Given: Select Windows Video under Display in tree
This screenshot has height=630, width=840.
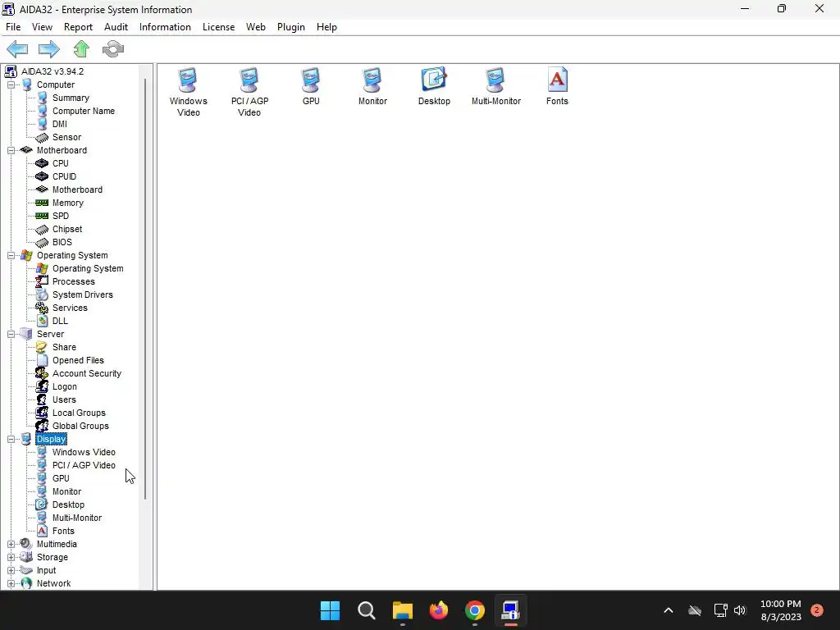Looking at the screenshot, I should pos(84,452).
